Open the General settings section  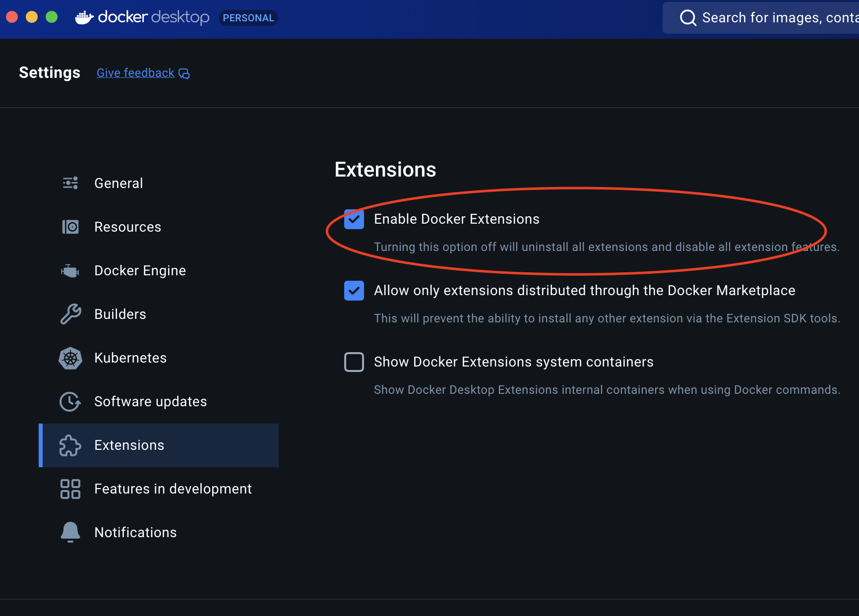(159, 184)
